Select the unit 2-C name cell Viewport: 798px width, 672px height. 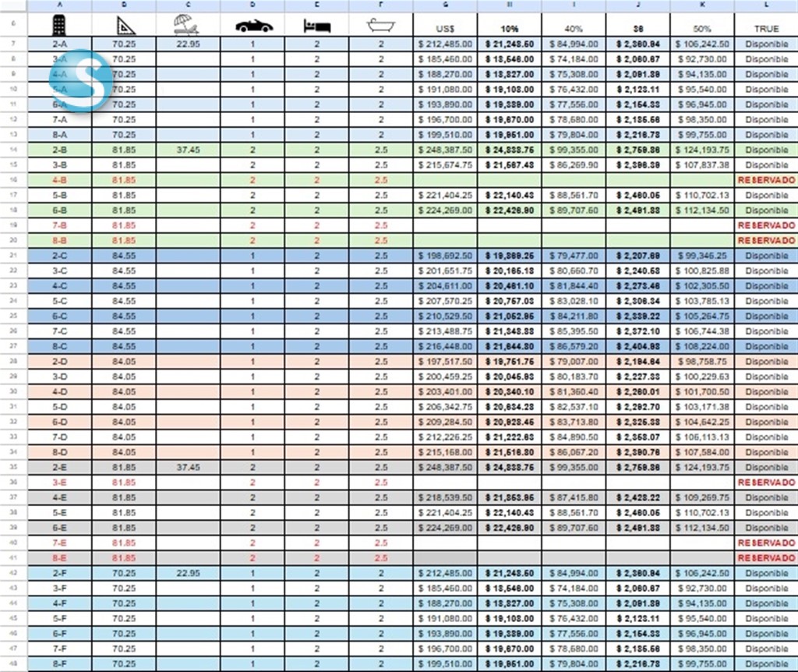coord(58,256)
